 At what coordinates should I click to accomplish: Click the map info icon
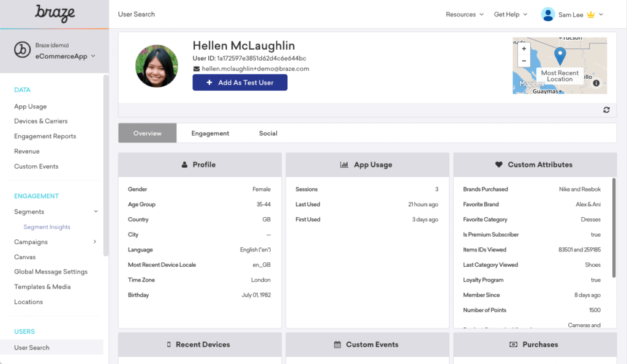point(596,83)
